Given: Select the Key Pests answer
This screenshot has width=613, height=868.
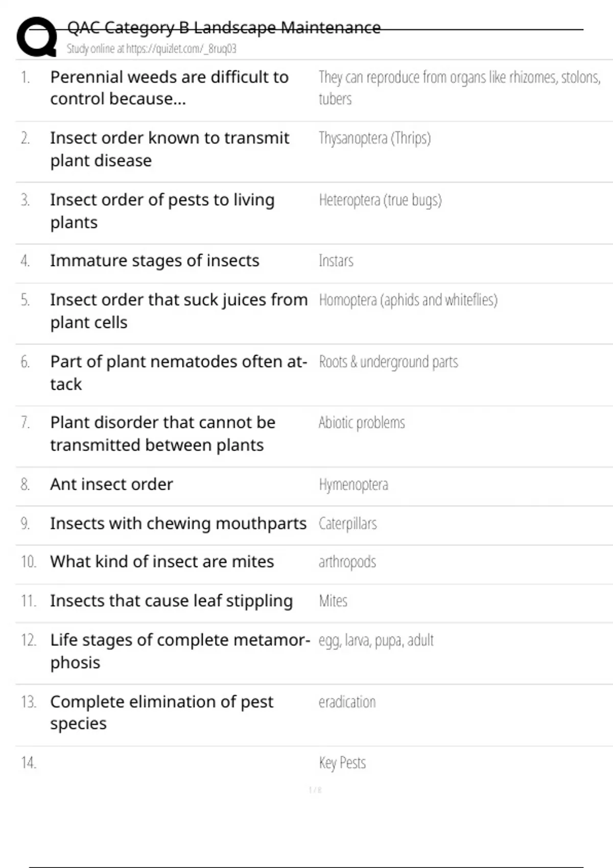Looking at the screenshot, I should click(x=342, y=763).
